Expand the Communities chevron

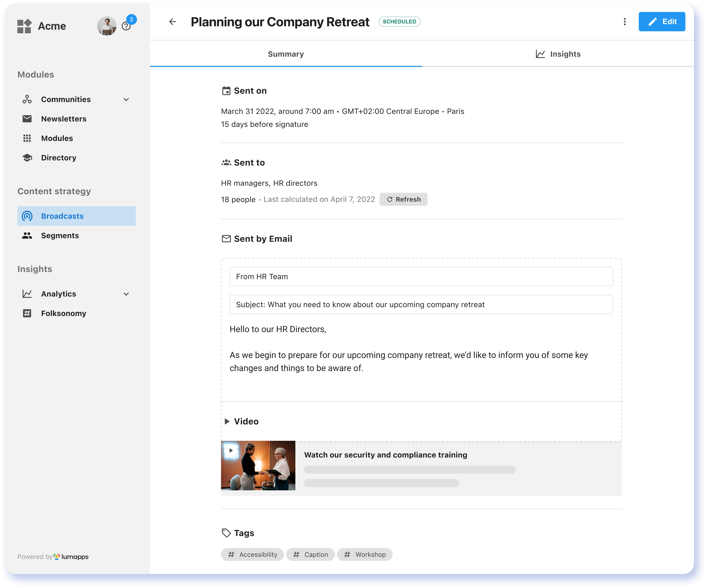coord(126,99)
